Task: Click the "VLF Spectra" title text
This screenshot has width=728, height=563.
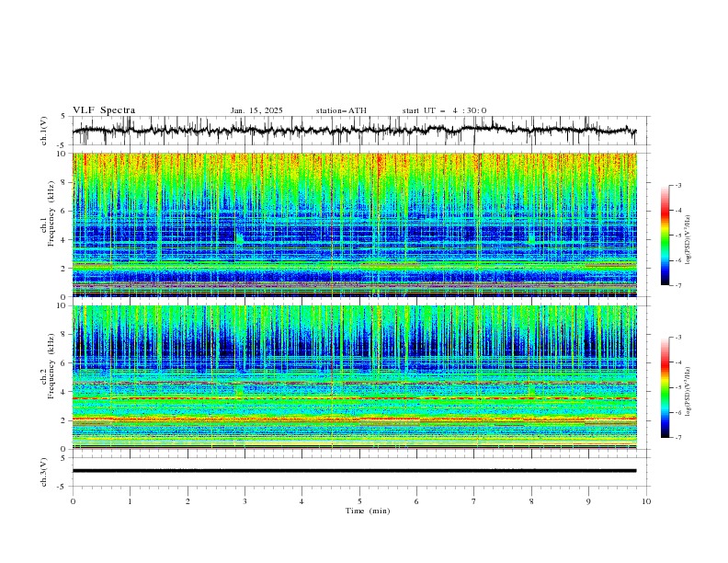Action: (104, 110)
